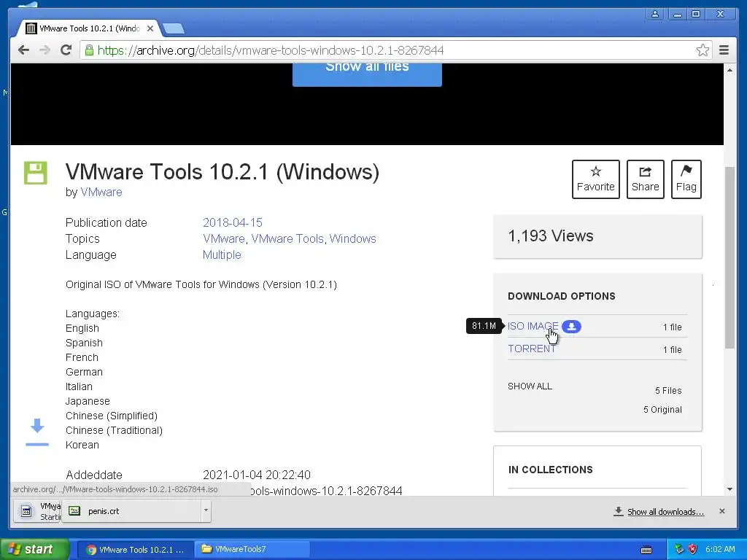747x560 pixels.
Task: Click the Korean language entry text
Action: (x=82, y=445)
